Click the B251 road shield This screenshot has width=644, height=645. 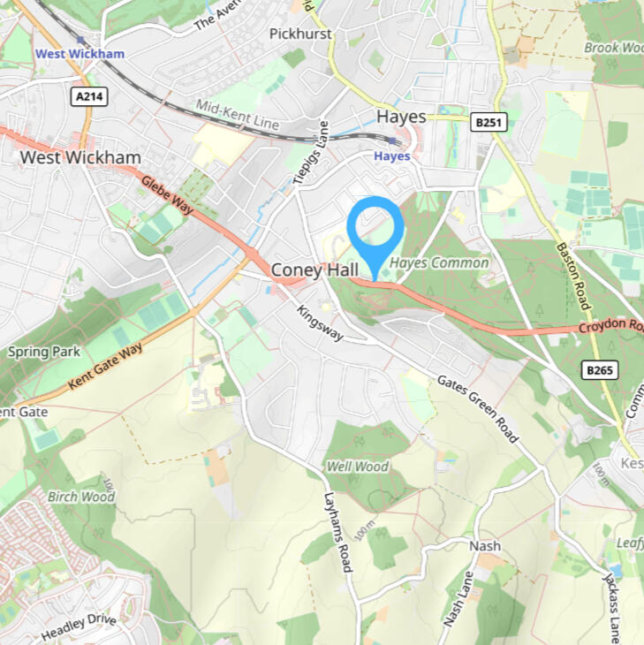[x=489, y=122]
